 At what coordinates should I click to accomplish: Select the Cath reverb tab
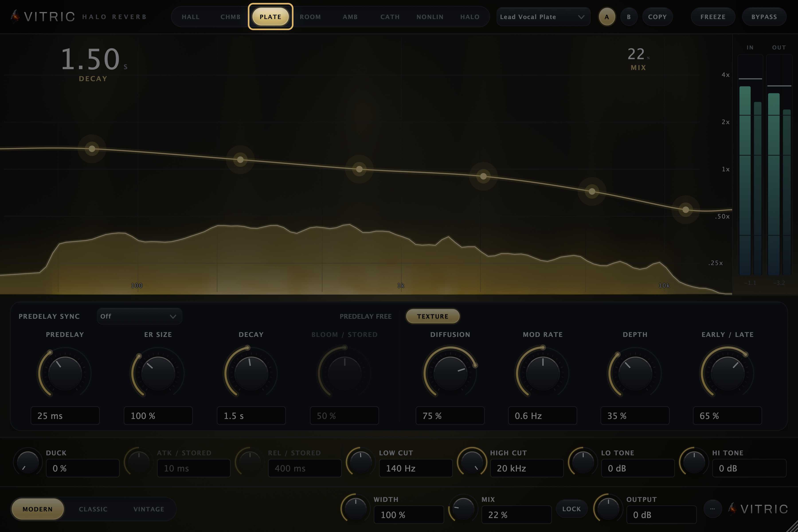[390, 17]
